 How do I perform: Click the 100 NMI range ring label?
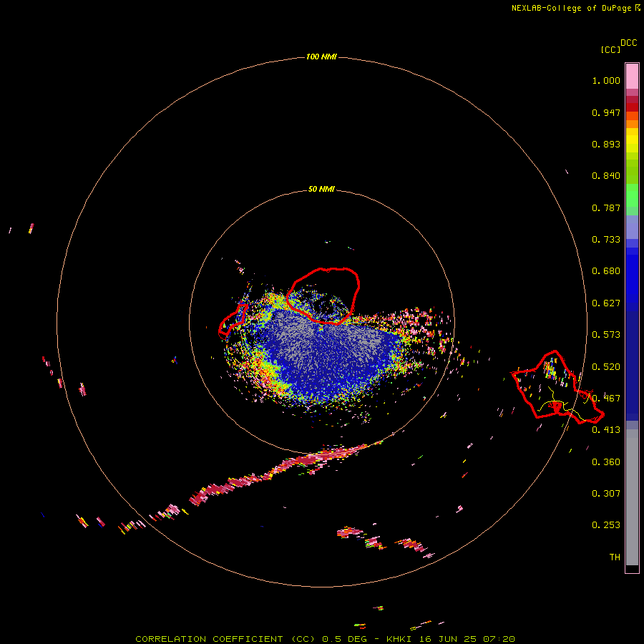[x=321, y=57]
